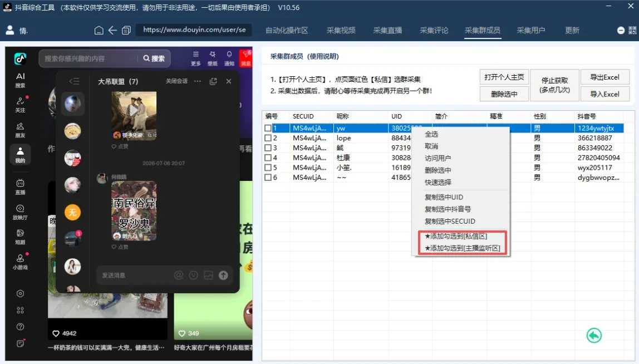639x364 pixels.
Task: Click the @ mention icon in message box
Action: [x=179, y=275]
